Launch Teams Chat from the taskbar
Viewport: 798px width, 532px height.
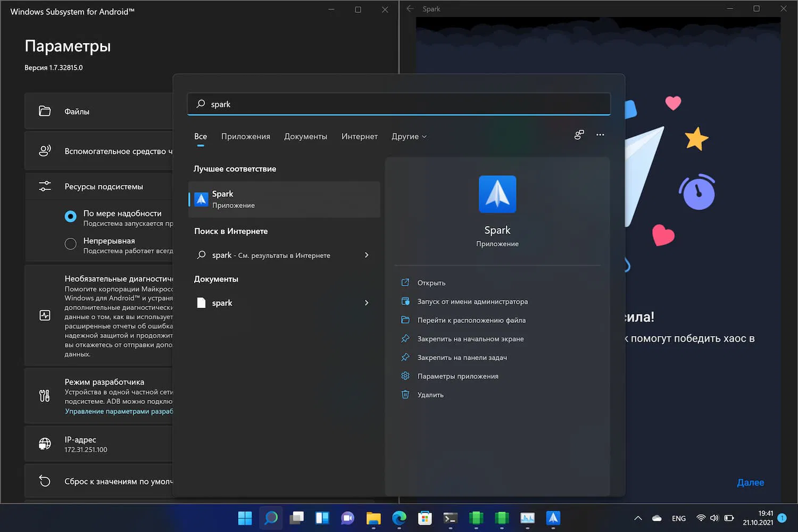(347, 518)
